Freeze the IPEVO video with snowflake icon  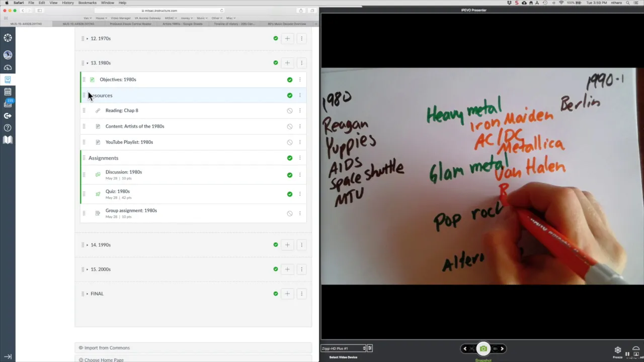click(x=618, y=350)
